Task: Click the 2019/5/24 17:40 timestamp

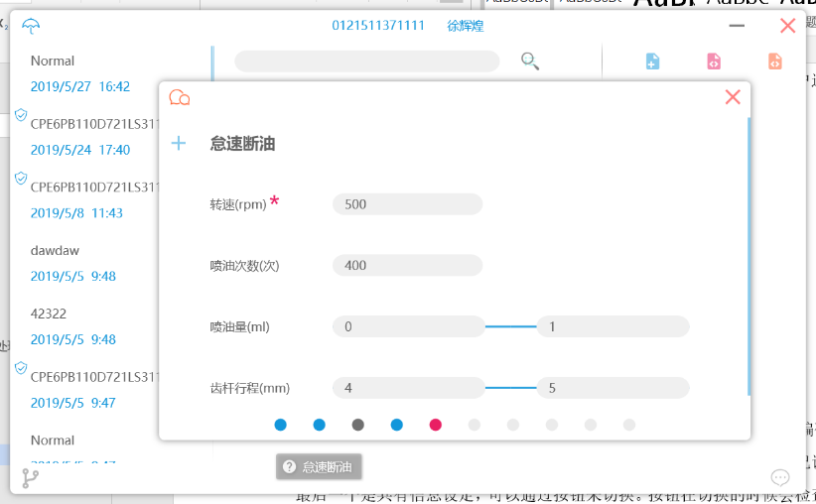Action: click(x=80, y=150)
